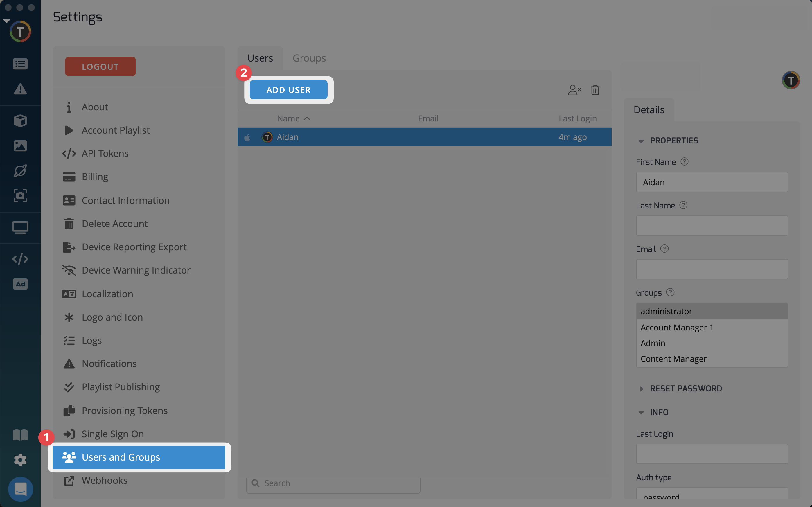Image resolution: width=812 pixels, height=507 pixels.
Task: Click the LOGOUT button
Action: click(x=100, y=66)
